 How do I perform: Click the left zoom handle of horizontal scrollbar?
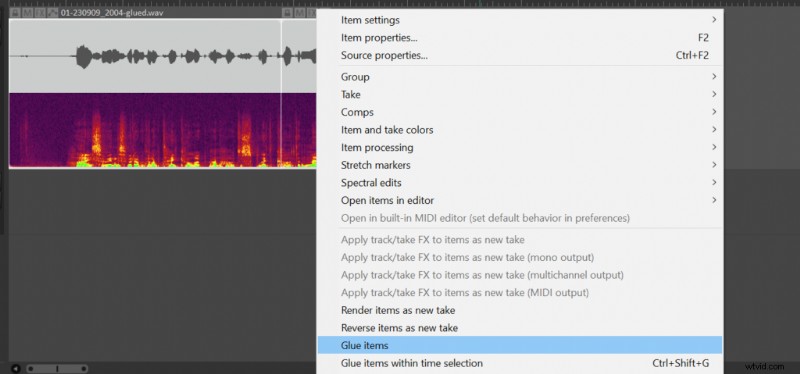[30, 368]
